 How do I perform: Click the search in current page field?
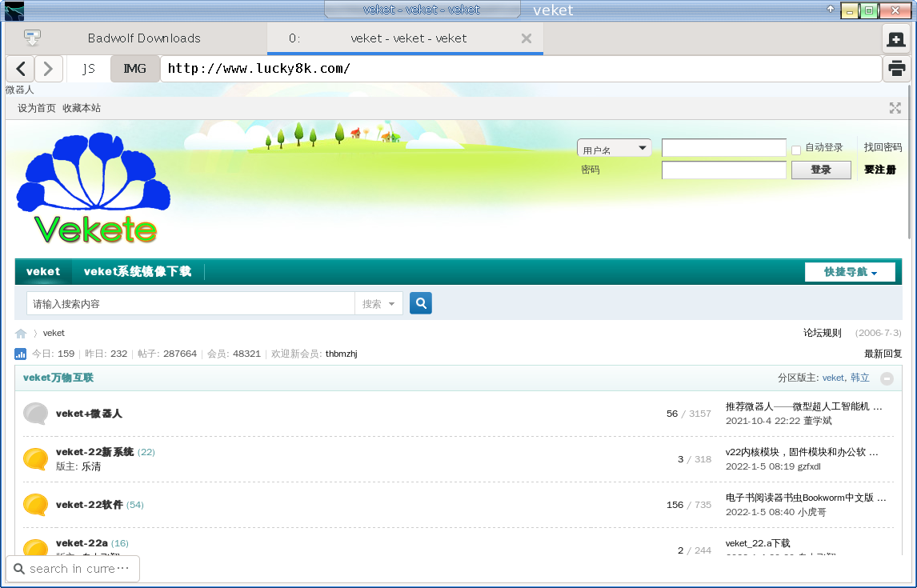click(x=73, y=569)
